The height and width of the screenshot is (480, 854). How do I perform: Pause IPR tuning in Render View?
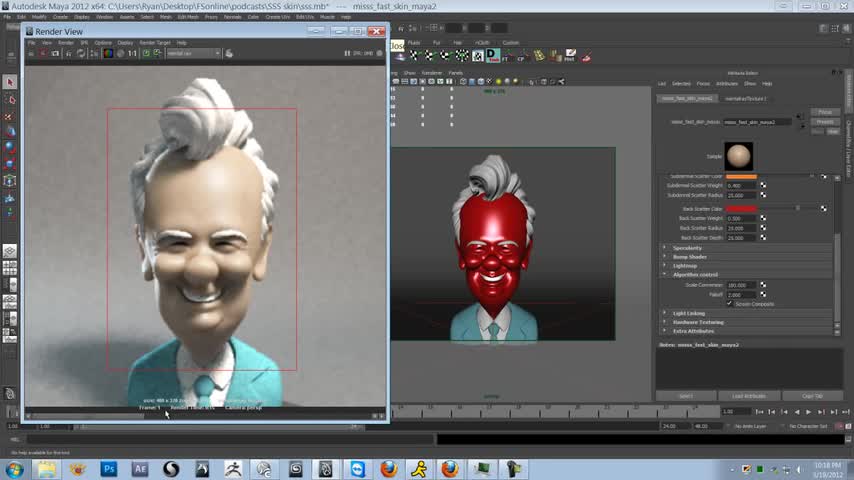347,53
